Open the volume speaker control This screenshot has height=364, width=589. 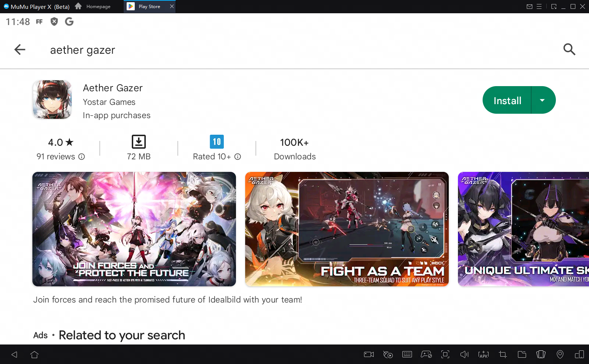pos(464,354)
